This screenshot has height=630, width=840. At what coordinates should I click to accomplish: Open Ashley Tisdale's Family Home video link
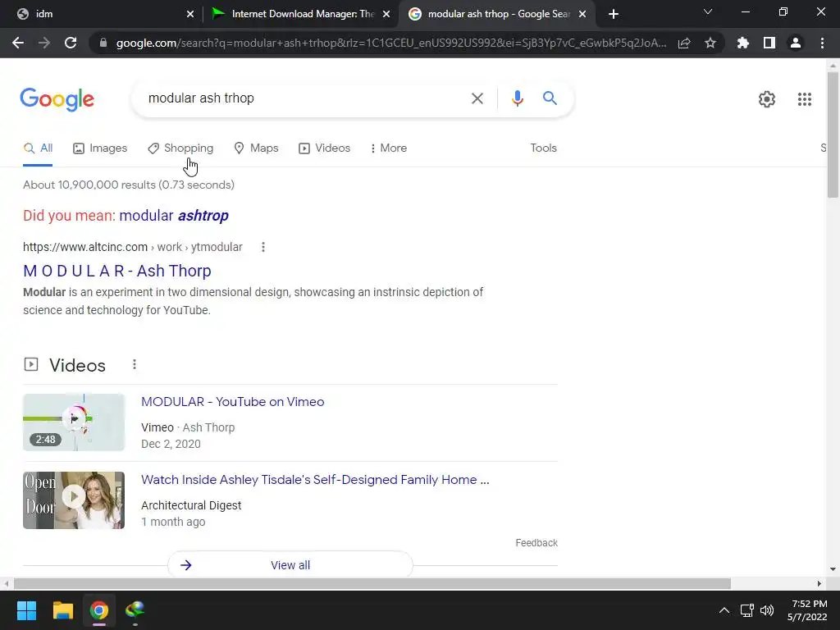point(315,479)
